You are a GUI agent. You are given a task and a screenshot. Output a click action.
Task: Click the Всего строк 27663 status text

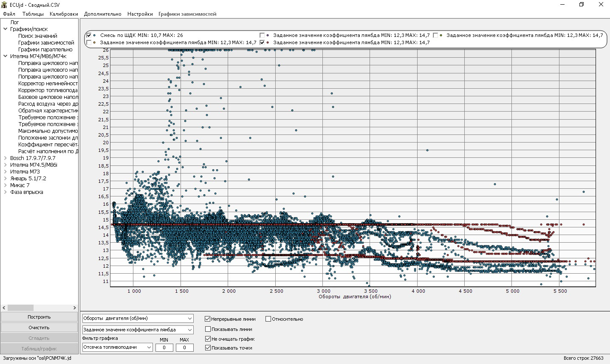point(583,358)
